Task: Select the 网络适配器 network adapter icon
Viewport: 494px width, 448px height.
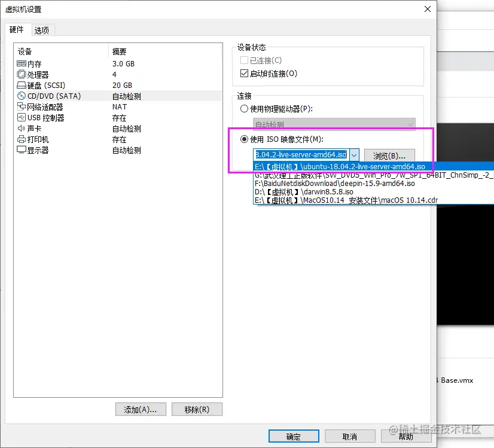Action: [x=22, y=106]
